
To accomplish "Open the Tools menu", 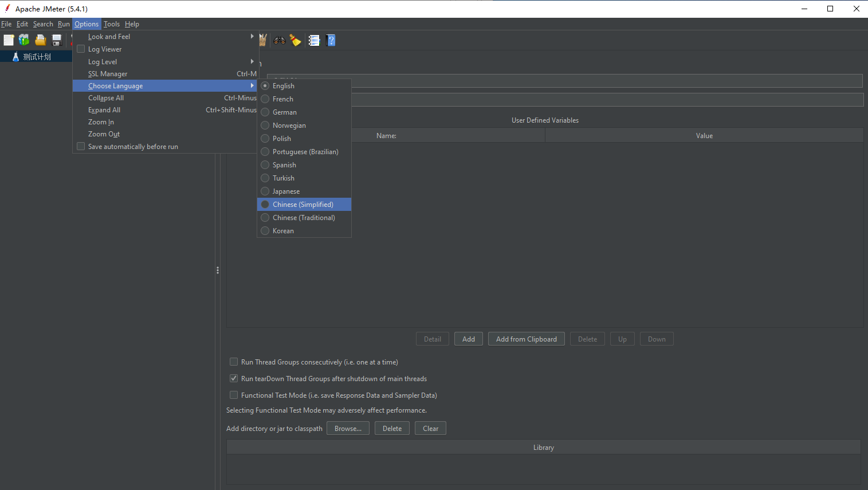I will pos(112,24).
